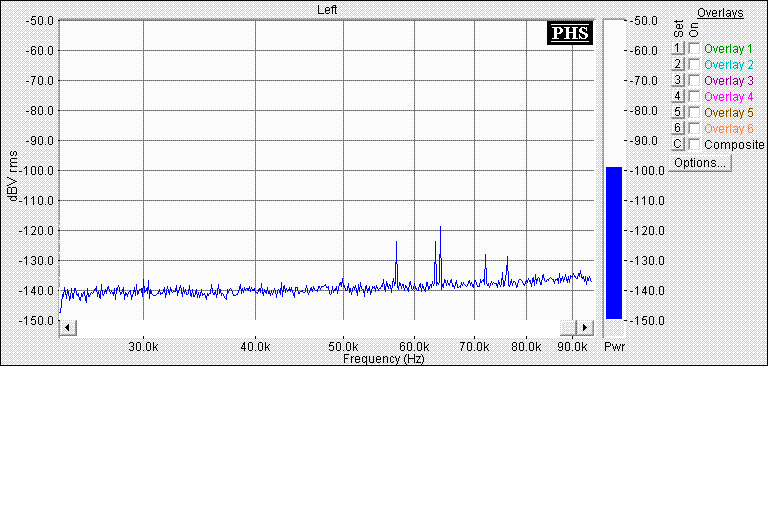Click the left axis '-150.0' label
The height and width of the screenshot is (512, 768).
tap(36, 320)
